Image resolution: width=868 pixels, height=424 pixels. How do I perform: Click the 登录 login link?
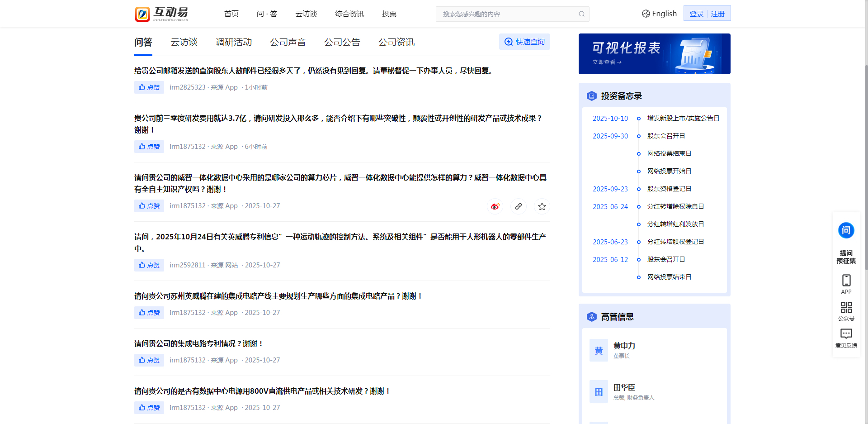696,14
